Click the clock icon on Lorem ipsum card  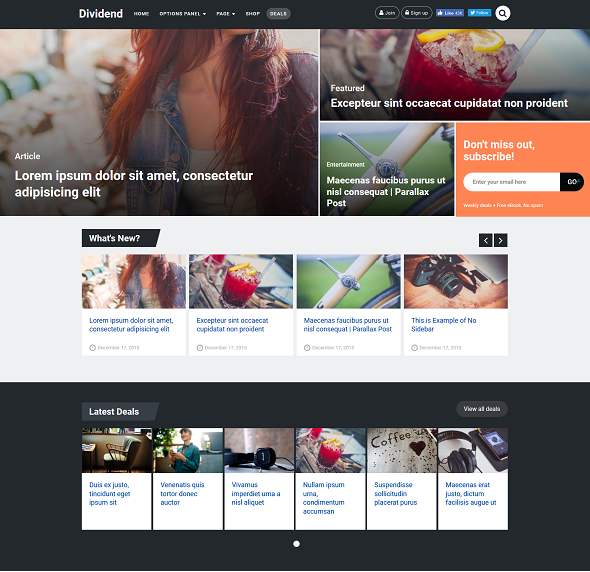pos(92,348)
